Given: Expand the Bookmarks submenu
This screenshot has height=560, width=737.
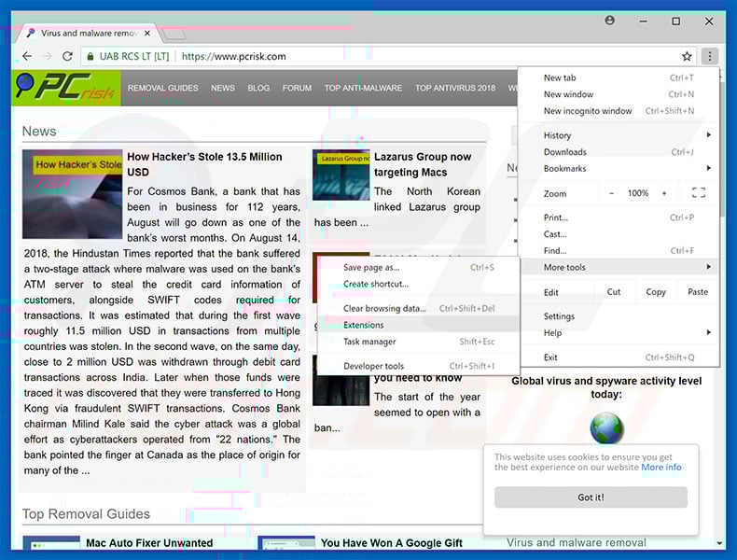Looking at the screenshot, I should [x=619, y=168].
